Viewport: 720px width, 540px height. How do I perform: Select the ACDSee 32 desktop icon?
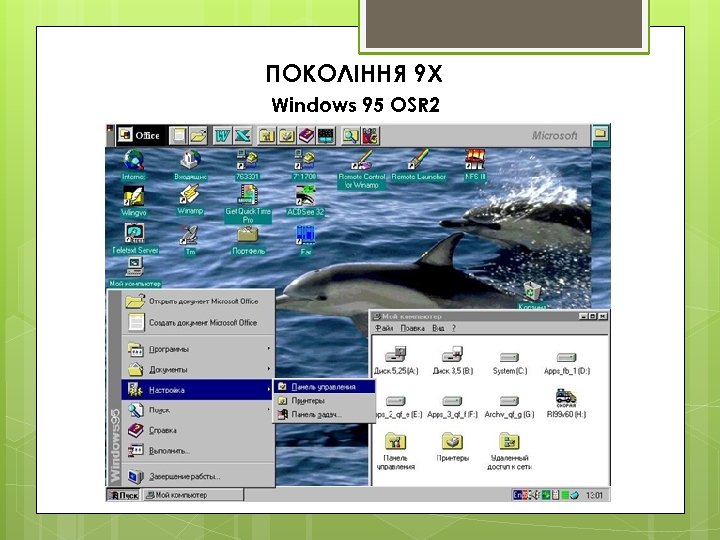point(305,201)
